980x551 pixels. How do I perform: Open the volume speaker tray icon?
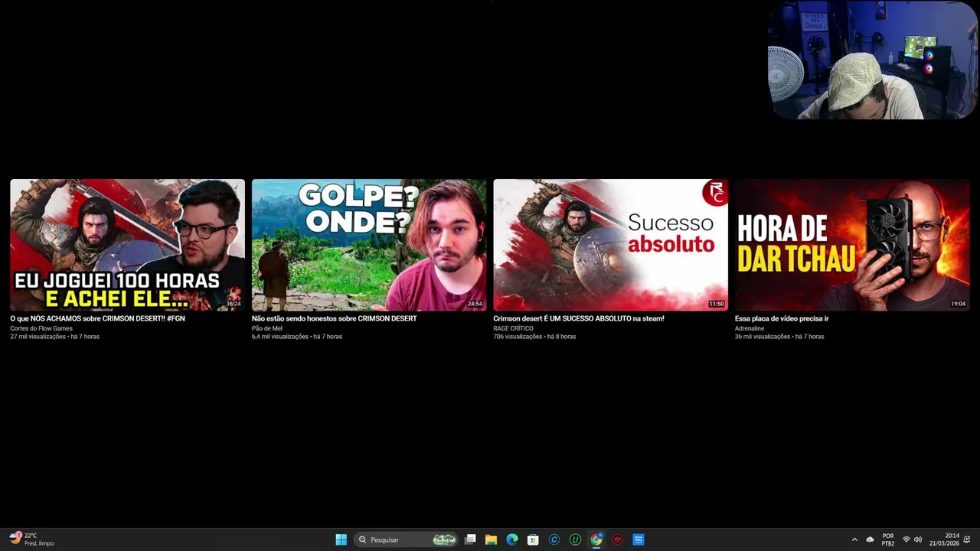tap(918, 540)
